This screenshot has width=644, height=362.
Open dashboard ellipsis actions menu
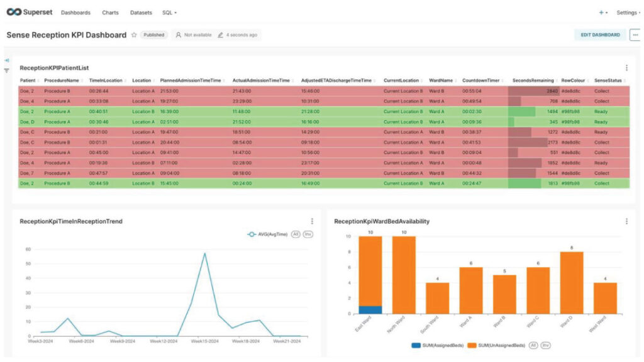[635, 35]
